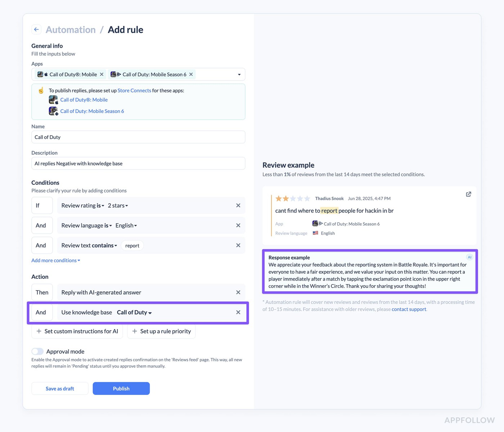Delete the Review text contains condition
The image size is (504, 432).
point(238,245)
